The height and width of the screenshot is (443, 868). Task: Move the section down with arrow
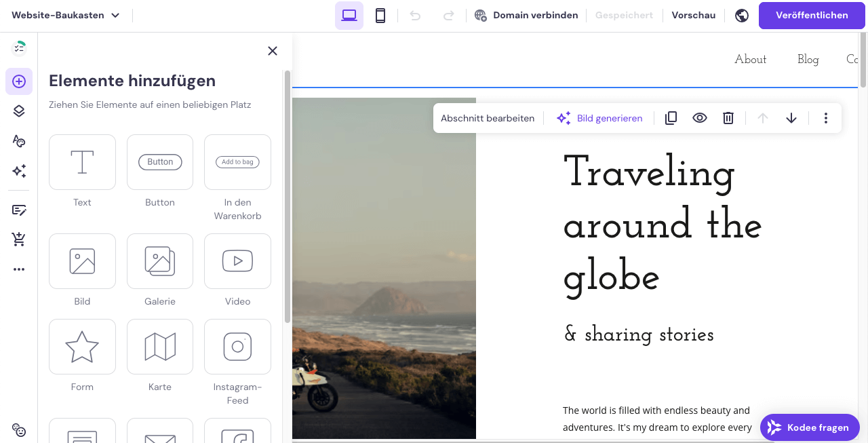point(791,118)
